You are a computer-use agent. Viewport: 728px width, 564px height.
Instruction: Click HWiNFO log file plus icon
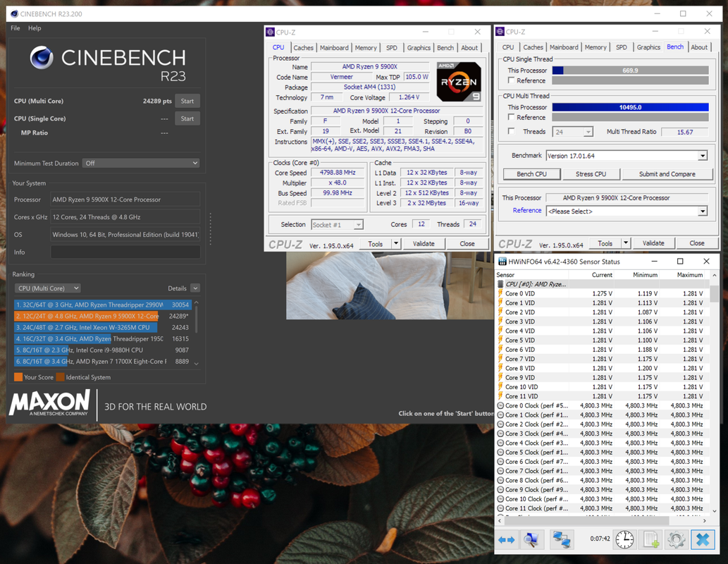pyautogui.click(x=650, y=539)
